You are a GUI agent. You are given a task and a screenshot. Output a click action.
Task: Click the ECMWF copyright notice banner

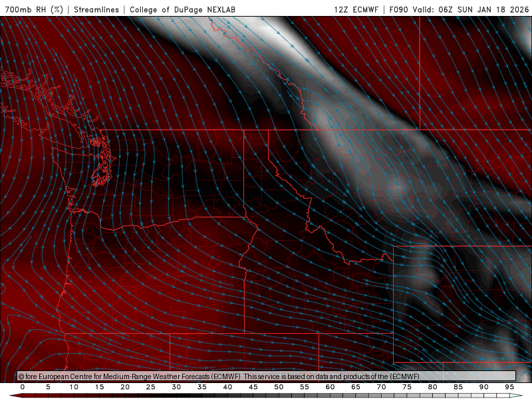267,376
